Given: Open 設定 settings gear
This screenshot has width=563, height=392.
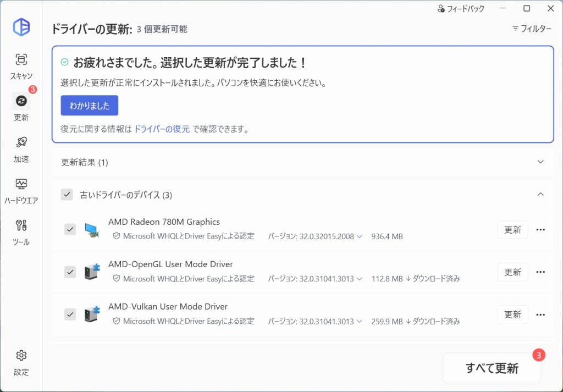Looking at the screenshot, I should click(x=21, y=362).
